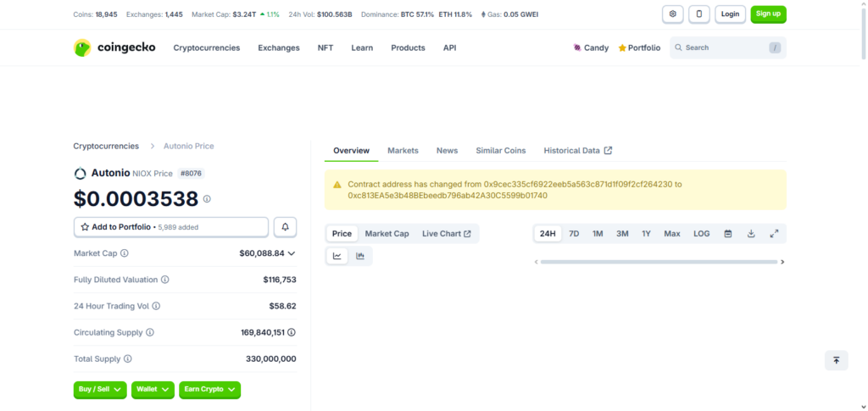The image size is (868, 411).
Task: Open the NFT nav menu
Action: click(x=325, y=47)
